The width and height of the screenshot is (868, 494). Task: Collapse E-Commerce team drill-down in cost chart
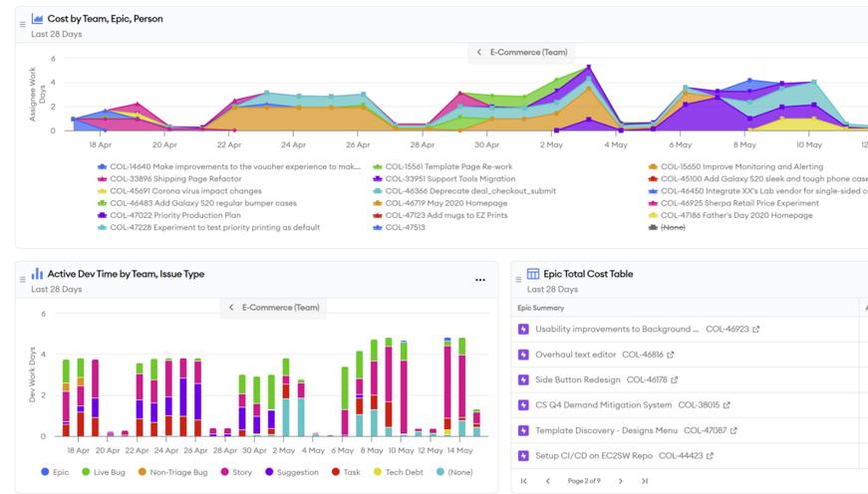478,52
